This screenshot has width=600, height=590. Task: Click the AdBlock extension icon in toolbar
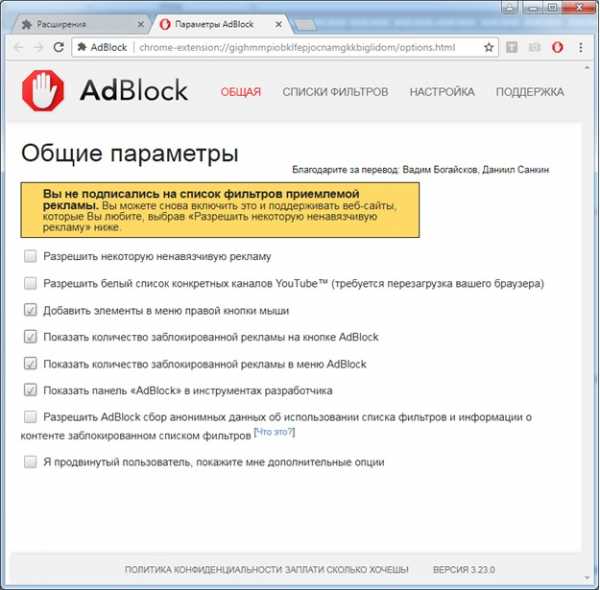557,47
